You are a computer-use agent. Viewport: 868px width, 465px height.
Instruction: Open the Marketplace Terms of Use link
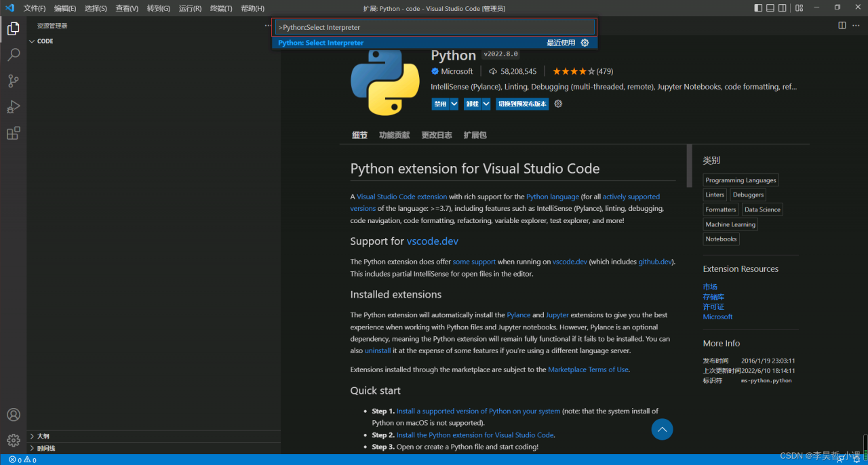tap(588, 369)
